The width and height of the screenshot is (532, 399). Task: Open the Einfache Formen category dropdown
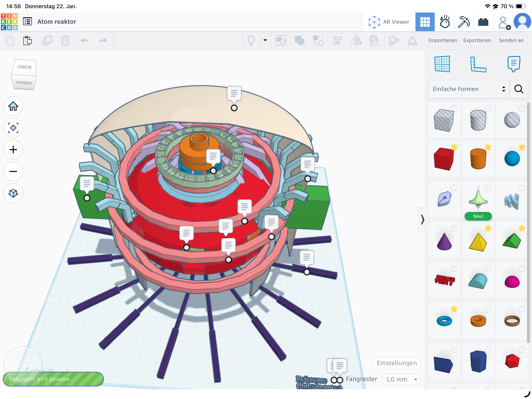469,89
